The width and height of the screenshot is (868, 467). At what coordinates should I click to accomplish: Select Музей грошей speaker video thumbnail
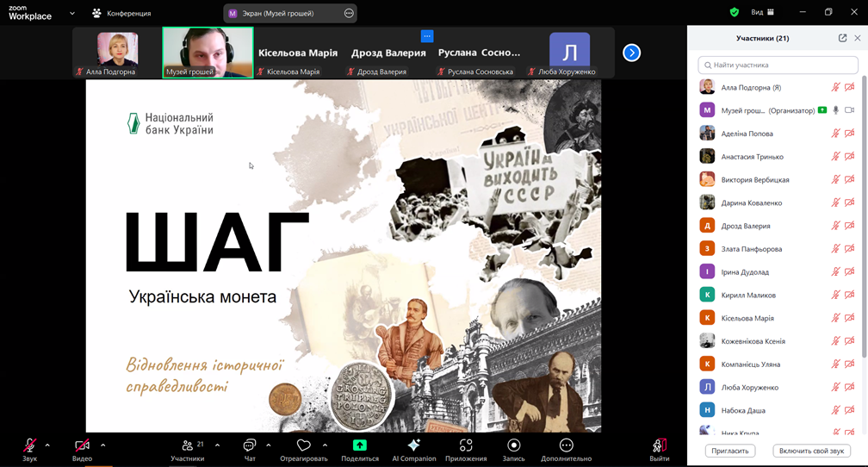(x=208, y=53)
